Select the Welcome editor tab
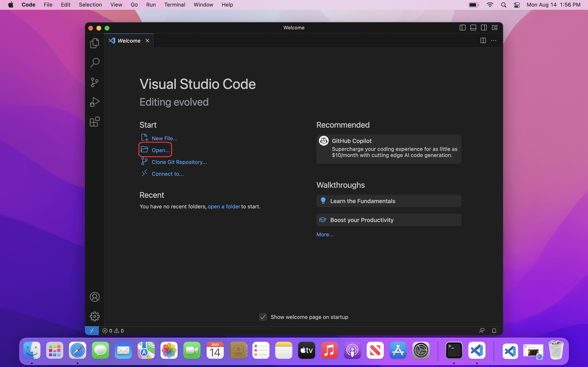The width and height of the screenshot is (588, 367). 129,41
